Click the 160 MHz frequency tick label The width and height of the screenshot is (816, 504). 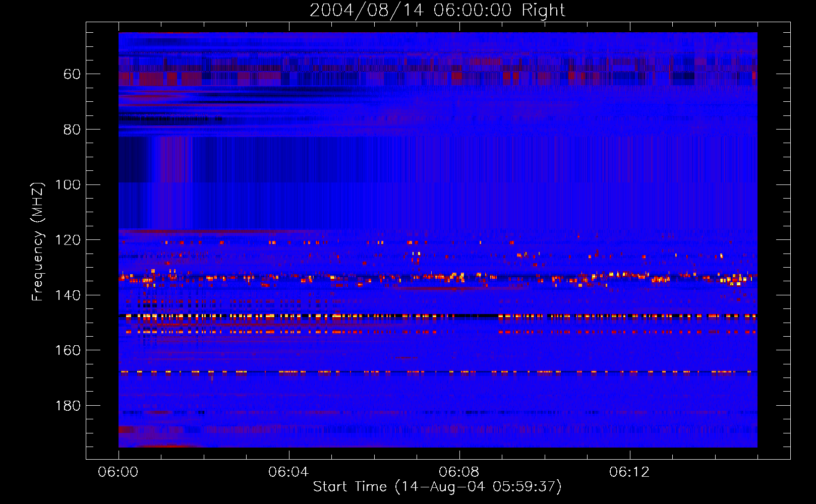(68, 351)
